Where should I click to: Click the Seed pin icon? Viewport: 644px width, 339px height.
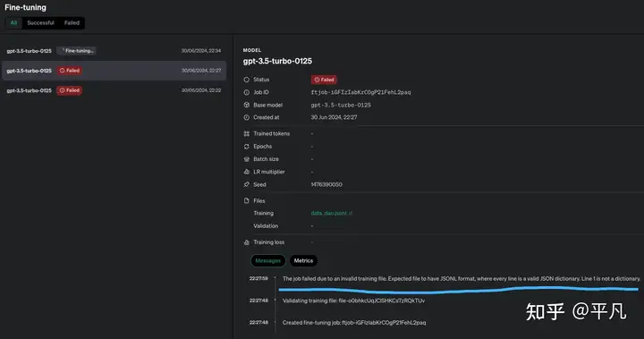click(247, 184)
